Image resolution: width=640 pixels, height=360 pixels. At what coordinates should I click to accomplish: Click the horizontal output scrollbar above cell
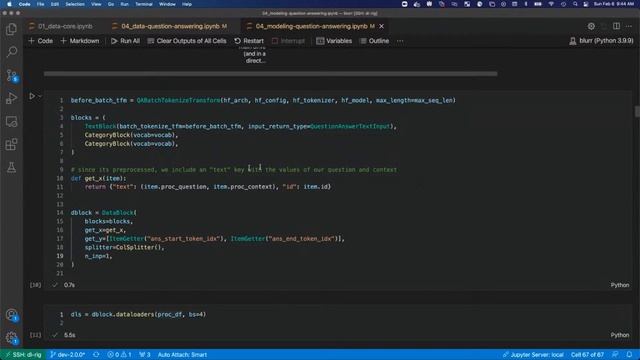[271, 74]
